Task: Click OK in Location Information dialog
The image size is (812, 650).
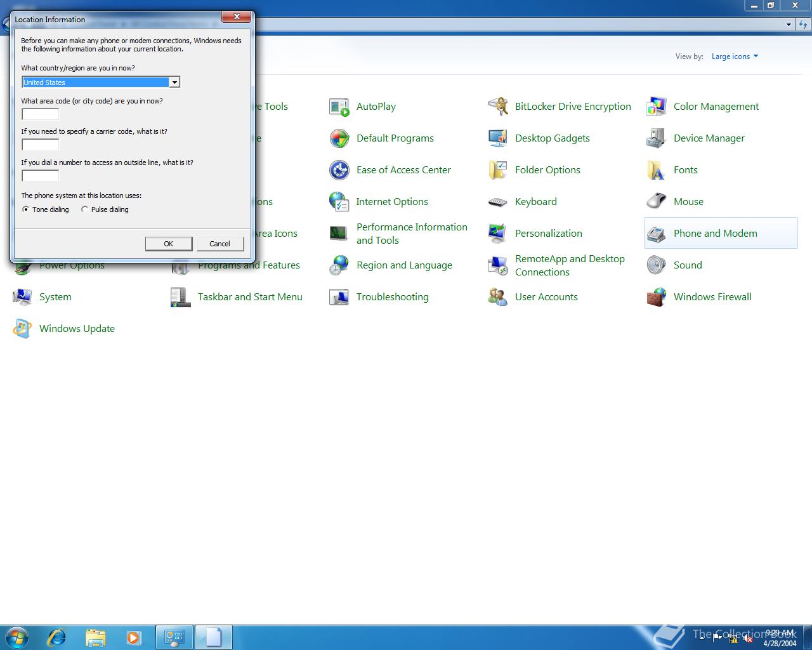Action: click(169, 244)
